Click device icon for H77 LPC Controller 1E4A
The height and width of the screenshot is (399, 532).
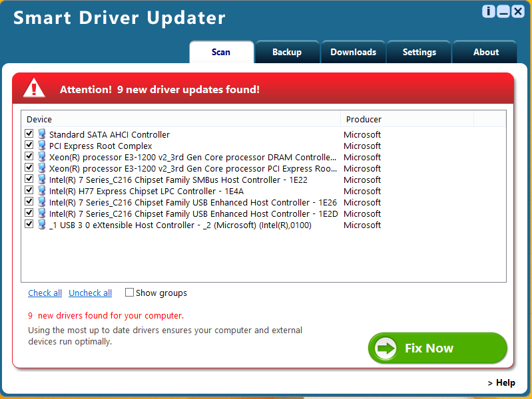tap(42, 190)
